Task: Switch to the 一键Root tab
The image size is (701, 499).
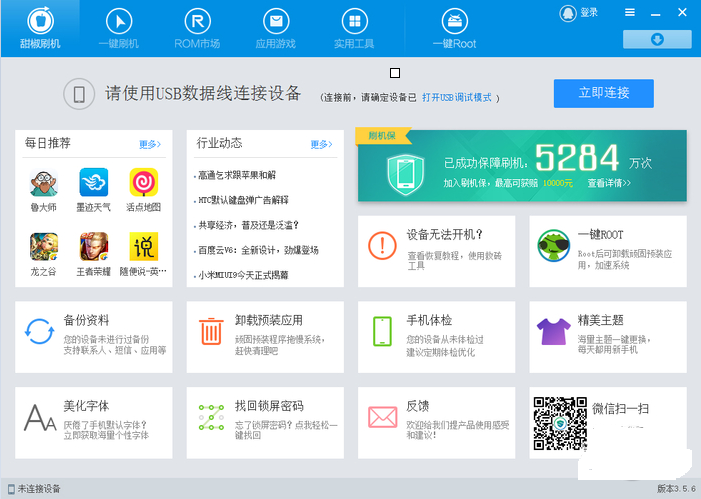Action: [455, 28]
